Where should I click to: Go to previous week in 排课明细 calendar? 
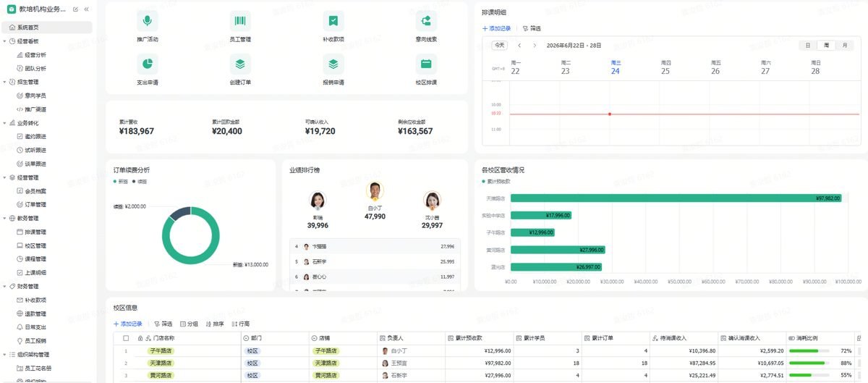(x=519, y=45)
